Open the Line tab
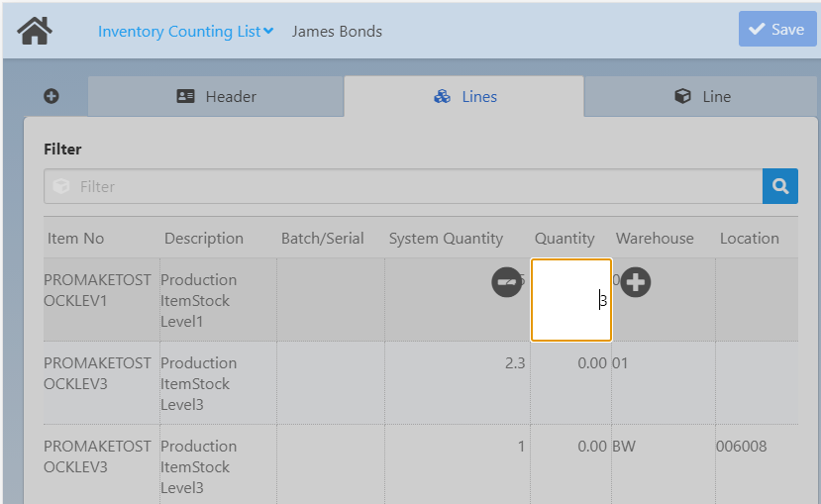This screenshot has height=504, width=821. click(x=701, y=96)
